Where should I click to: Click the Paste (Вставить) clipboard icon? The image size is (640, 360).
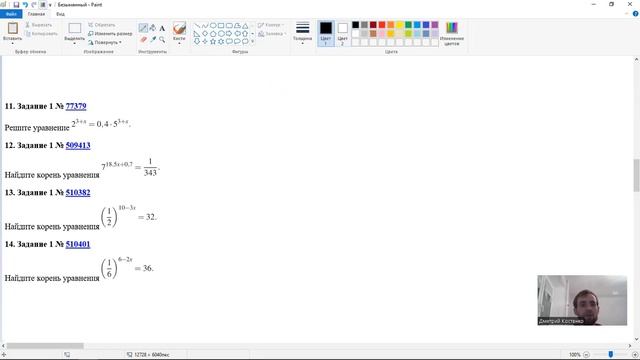point(13,28)
